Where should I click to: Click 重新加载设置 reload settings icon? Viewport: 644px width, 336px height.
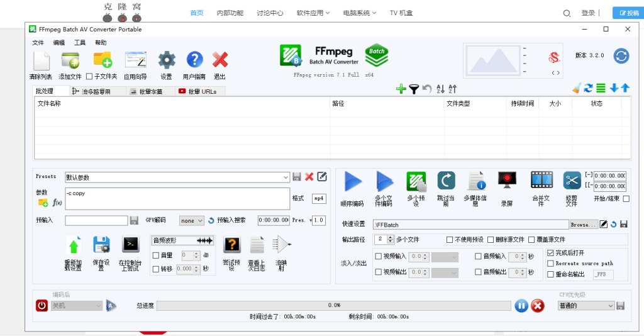(x=73, y=245)
